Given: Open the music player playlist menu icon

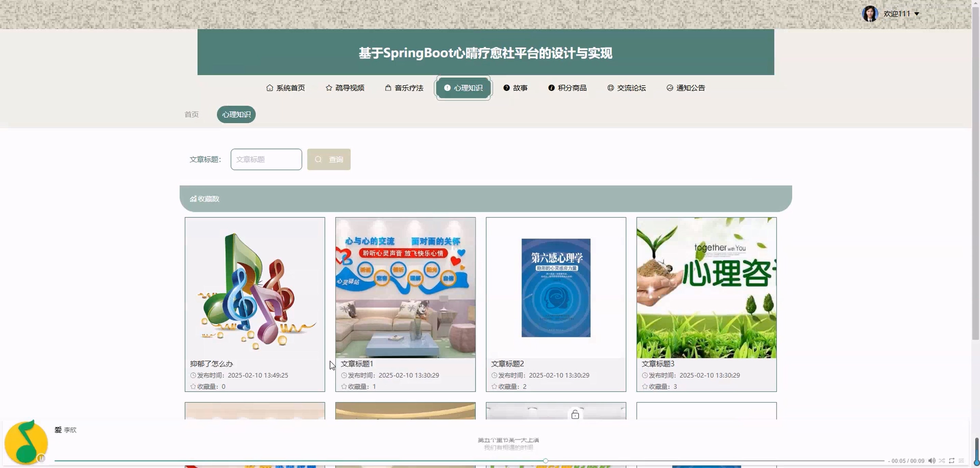Looking at the screenshot, I should click(961, 461).
